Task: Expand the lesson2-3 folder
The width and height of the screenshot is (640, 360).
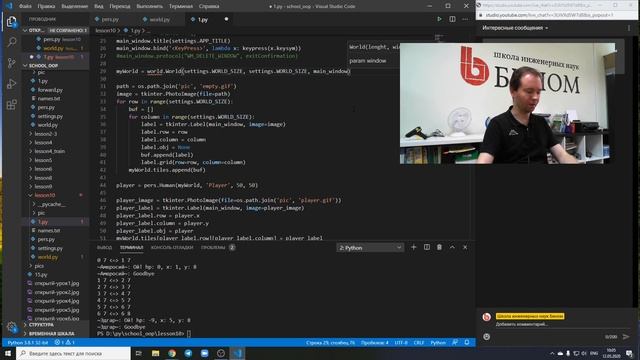Action: (46, 133)
